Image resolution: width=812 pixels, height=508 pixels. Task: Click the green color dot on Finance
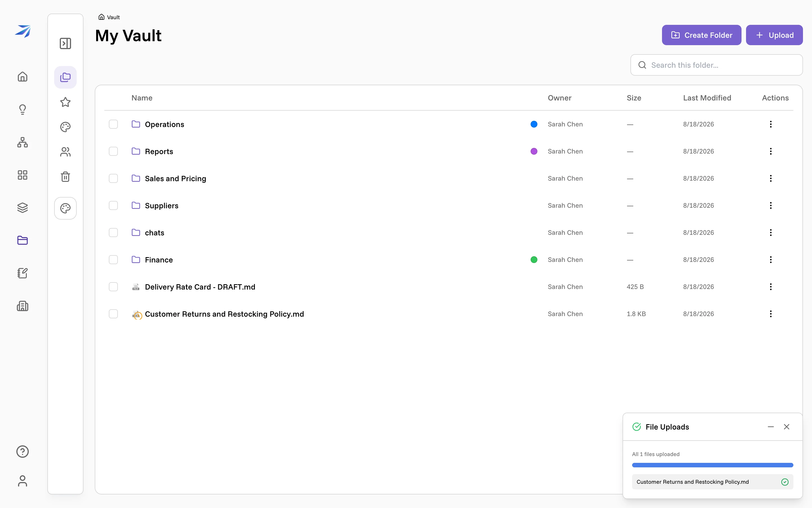[x=534, y=260]
